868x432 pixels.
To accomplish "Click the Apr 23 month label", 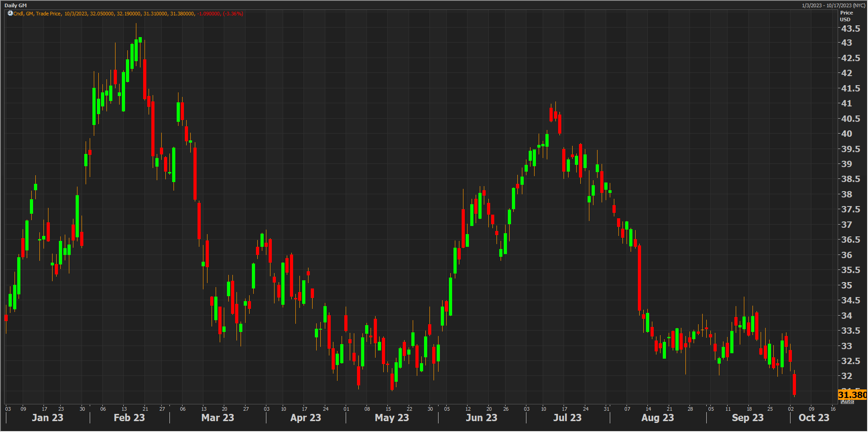I will [x=305, y=418].
